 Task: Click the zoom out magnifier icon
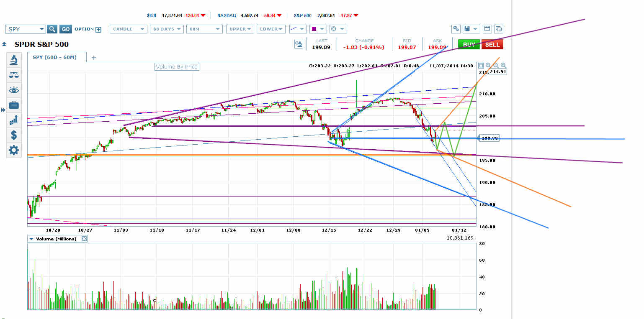[496, 66]
